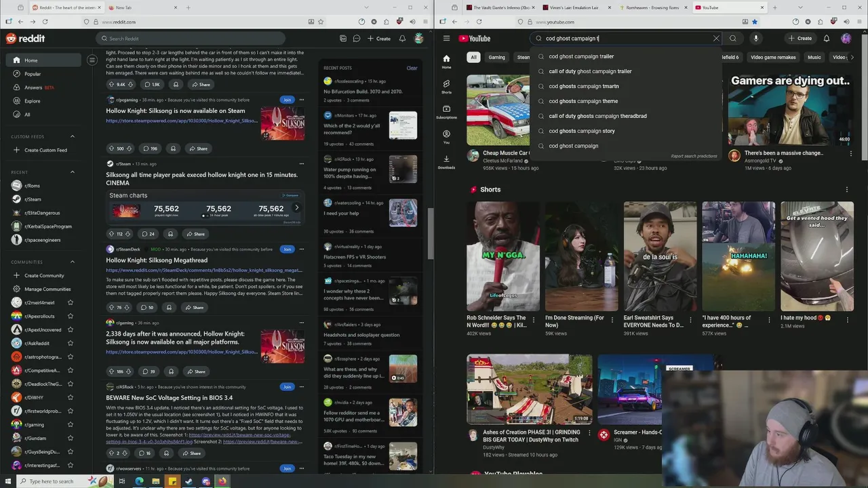Clear the YouTube search box text

click(x=716, y=39)
